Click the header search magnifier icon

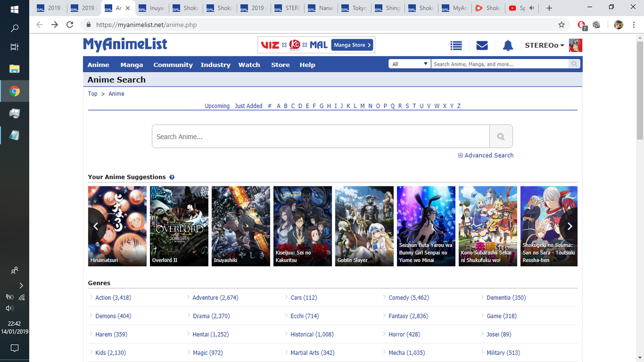click(574, 64)
